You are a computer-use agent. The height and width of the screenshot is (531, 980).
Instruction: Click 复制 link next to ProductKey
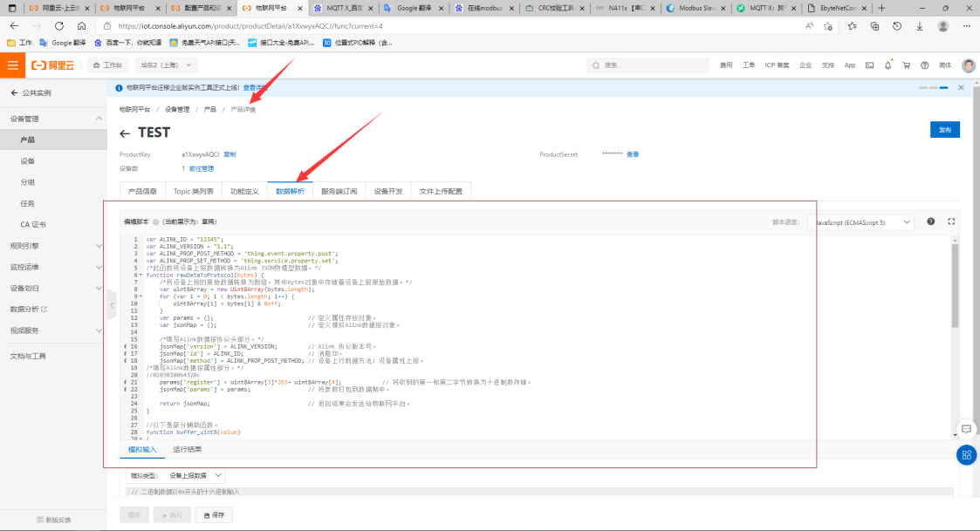tap(230, 154)
